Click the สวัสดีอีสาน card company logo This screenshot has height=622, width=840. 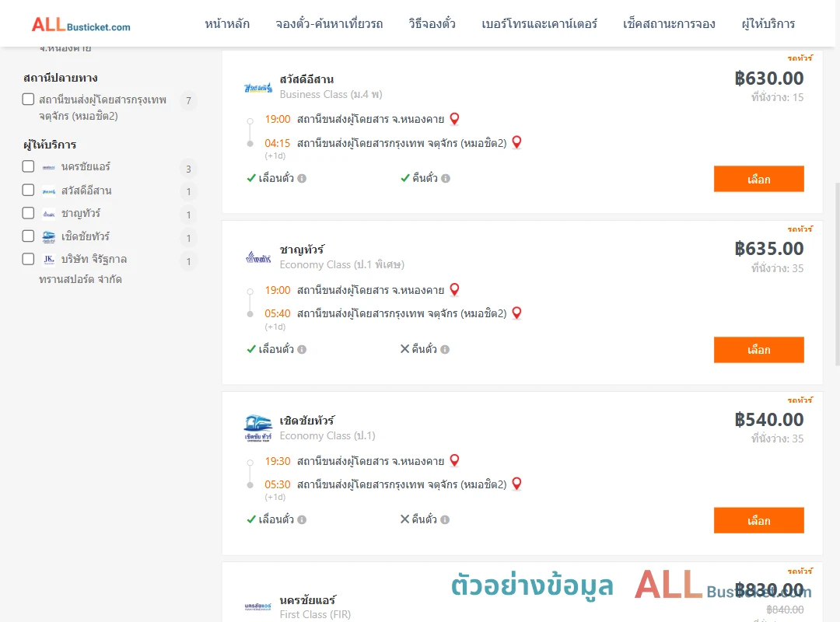tap(258, 88)
